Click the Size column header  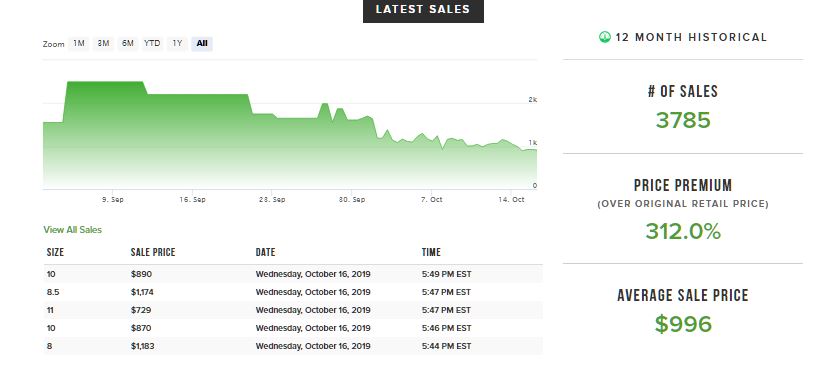pos(55,252)
